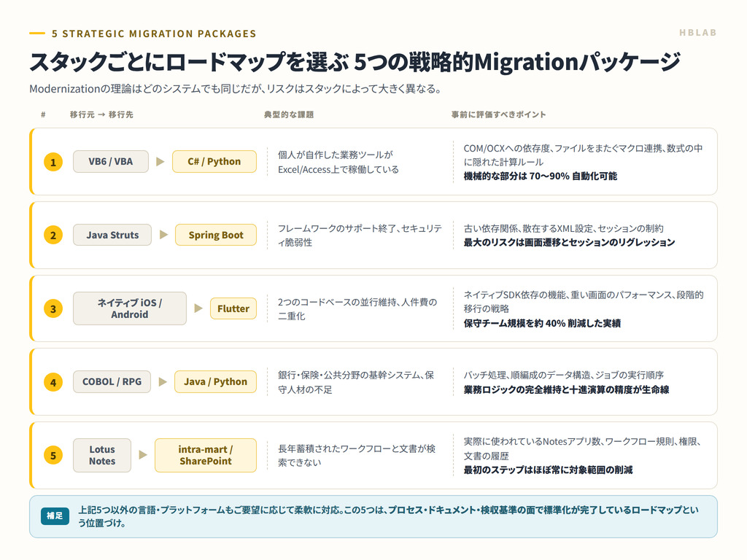The image size is (747, 560).
Task: Click the 補足 badge in the note box
Action: pyautogui.click(x=55, y=516)
